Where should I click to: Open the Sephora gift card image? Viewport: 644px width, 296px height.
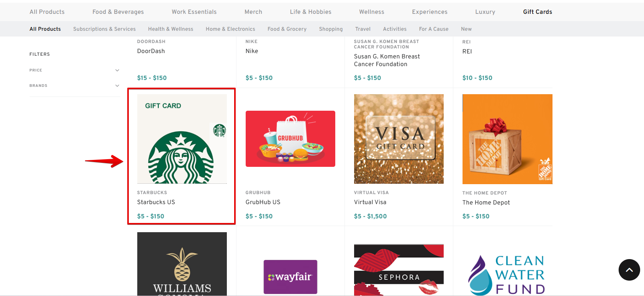click(399, 269)
